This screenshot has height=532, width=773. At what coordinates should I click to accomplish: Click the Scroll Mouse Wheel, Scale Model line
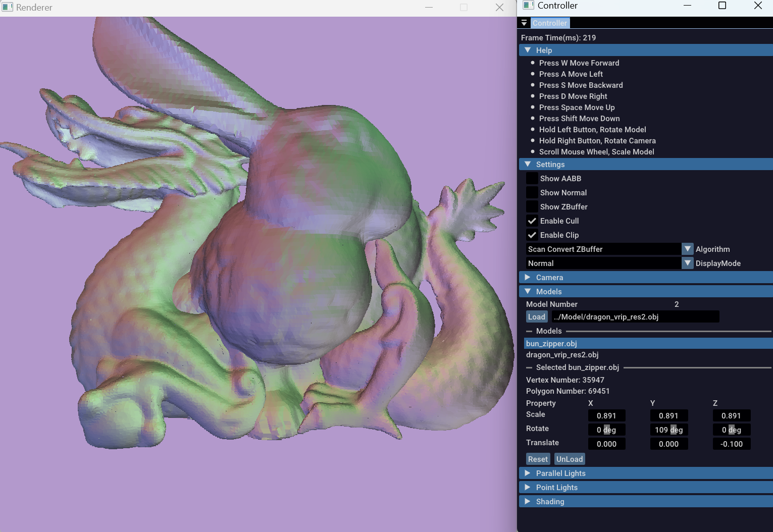pos(596,152)
